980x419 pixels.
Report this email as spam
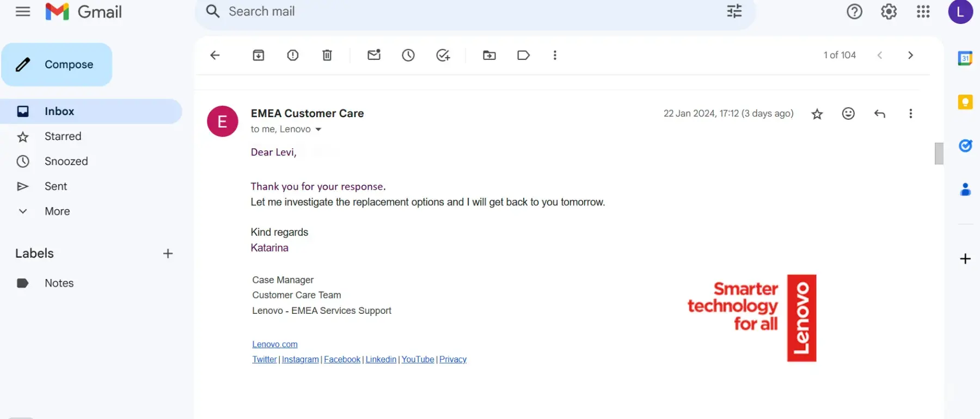293,55
